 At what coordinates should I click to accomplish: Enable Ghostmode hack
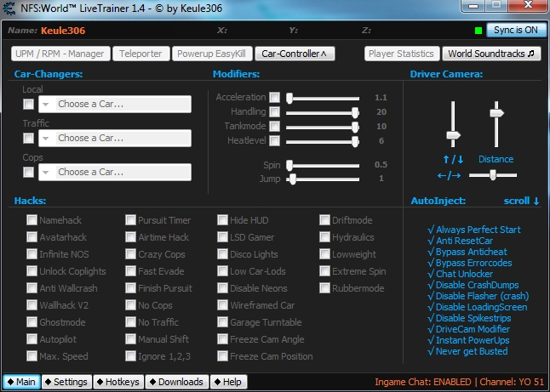point(32,322)
